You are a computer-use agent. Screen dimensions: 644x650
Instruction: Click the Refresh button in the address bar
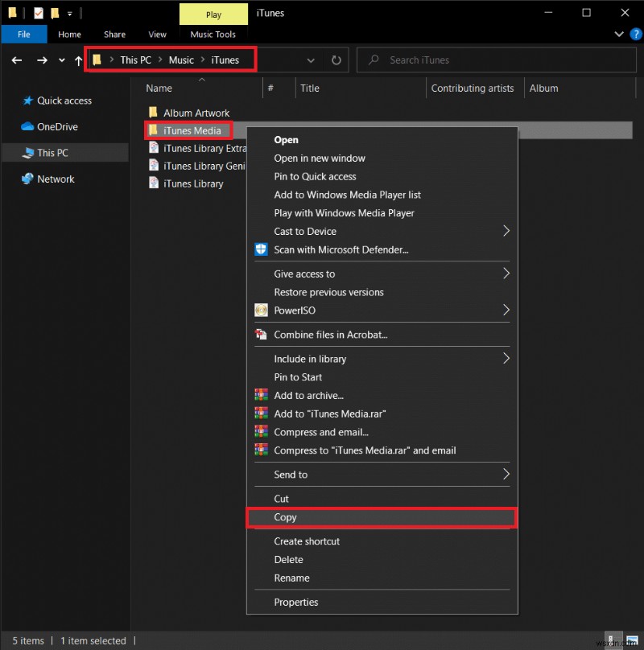tap(336, 60)
